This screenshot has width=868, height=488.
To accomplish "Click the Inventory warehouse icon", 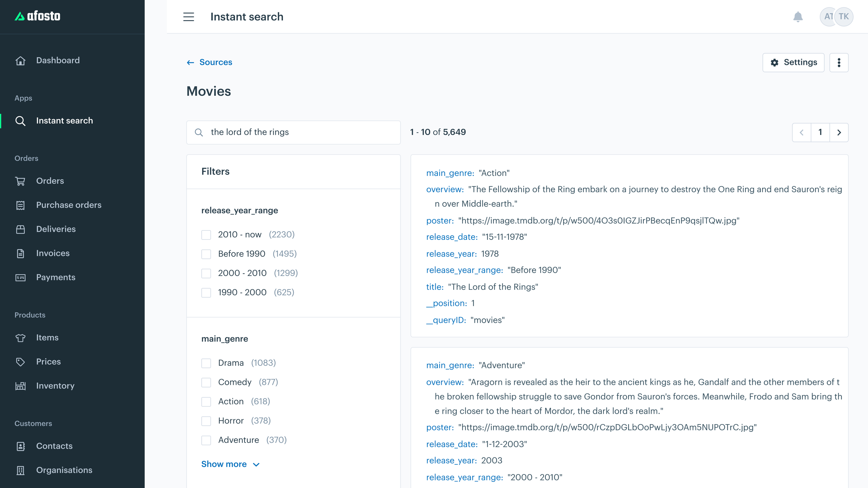I will click(20, 386).
